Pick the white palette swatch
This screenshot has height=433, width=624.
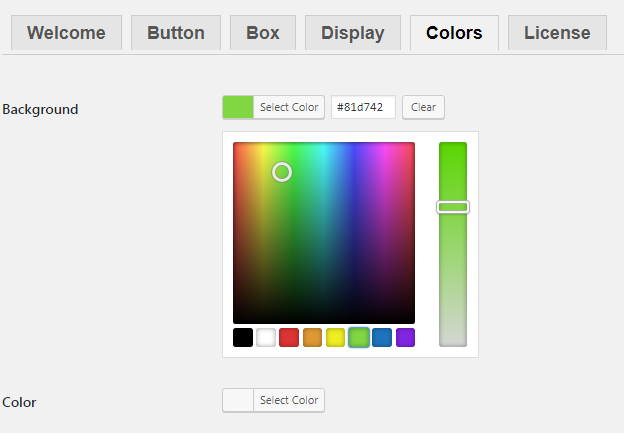(266, 337)
